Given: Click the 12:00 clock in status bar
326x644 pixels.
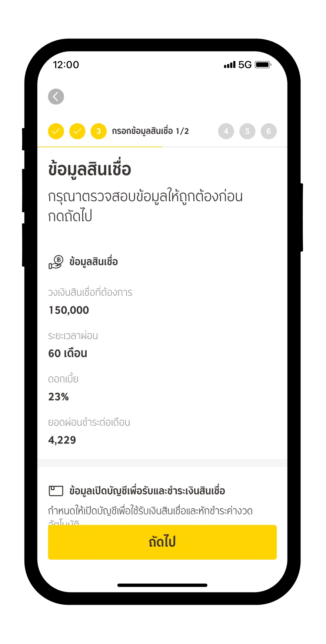Looking at the screenshot, I should [x=66, y=65].
